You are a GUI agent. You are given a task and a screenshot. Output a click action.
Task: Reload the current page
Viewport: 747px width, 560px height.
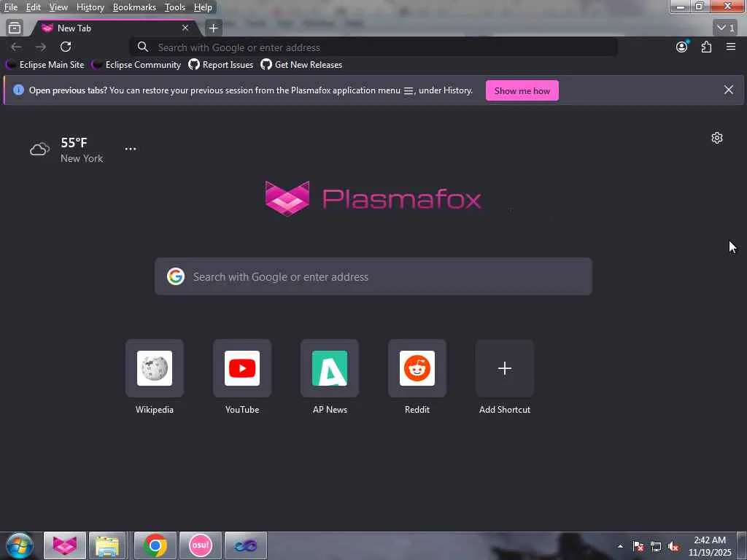66,47
